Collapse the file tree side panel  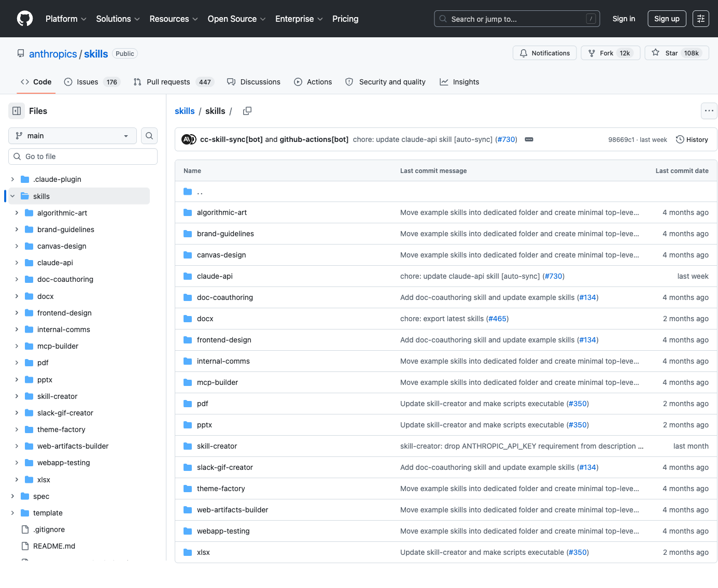17,111
